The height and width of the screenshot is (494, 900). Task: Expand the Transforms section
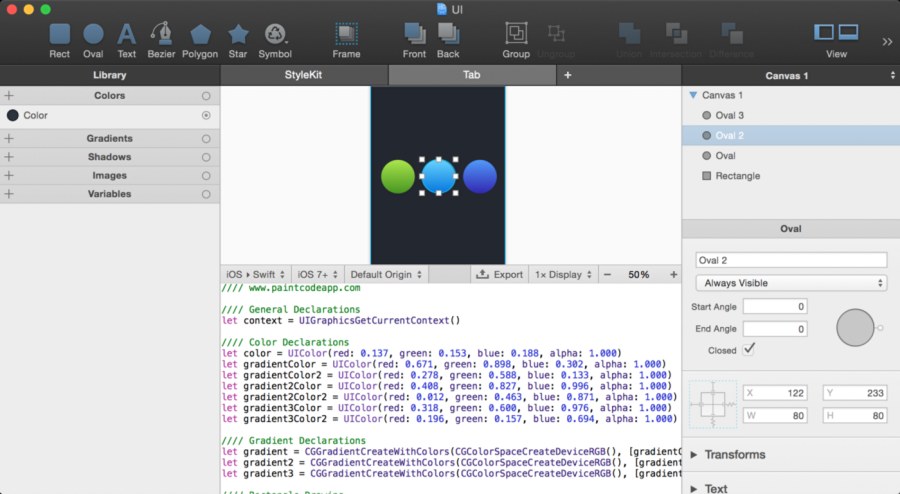(694, 455)
